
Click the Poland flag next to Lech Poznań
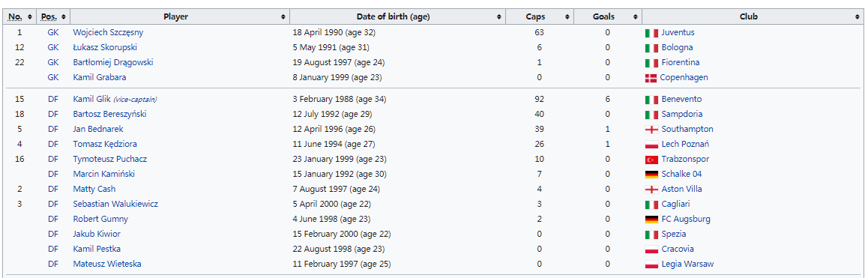pyautogui.click(x=651, y=145)
